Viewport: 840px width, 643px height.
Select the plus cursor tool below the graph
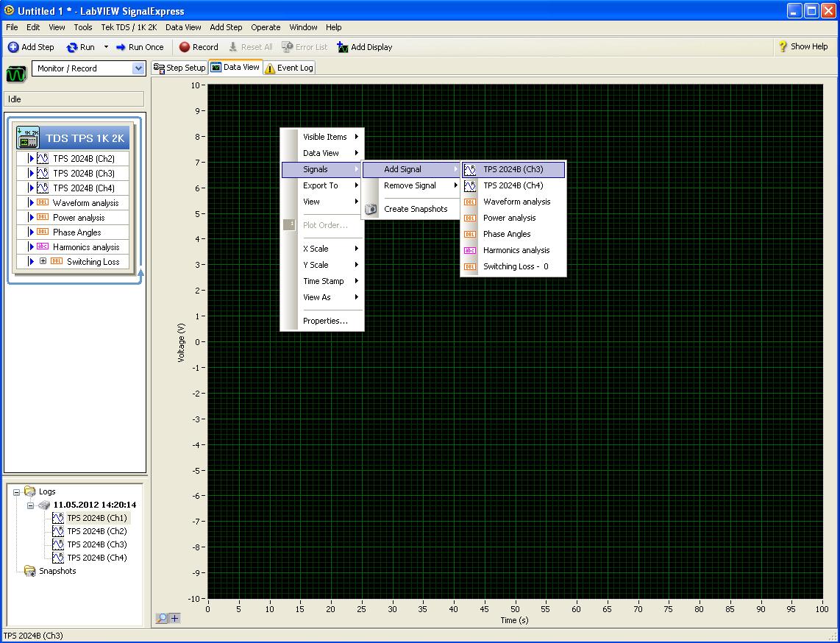click(174, 618)
